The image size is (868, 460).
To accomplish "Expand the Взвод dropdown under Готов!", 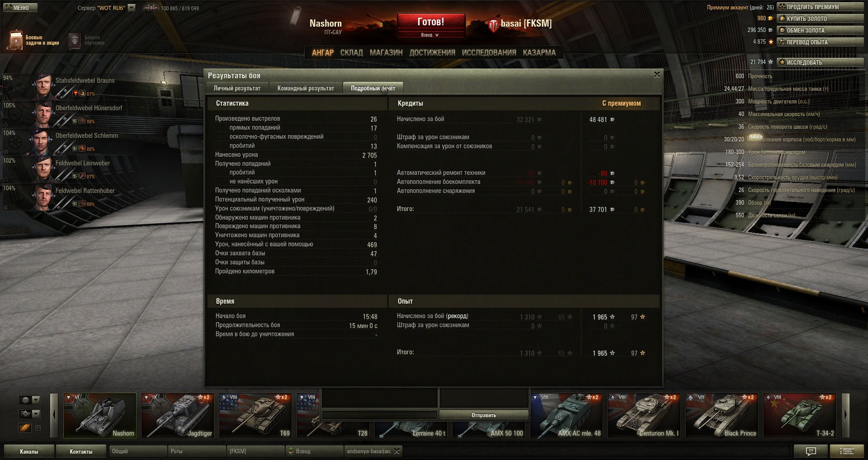I will tap(430, 35).
